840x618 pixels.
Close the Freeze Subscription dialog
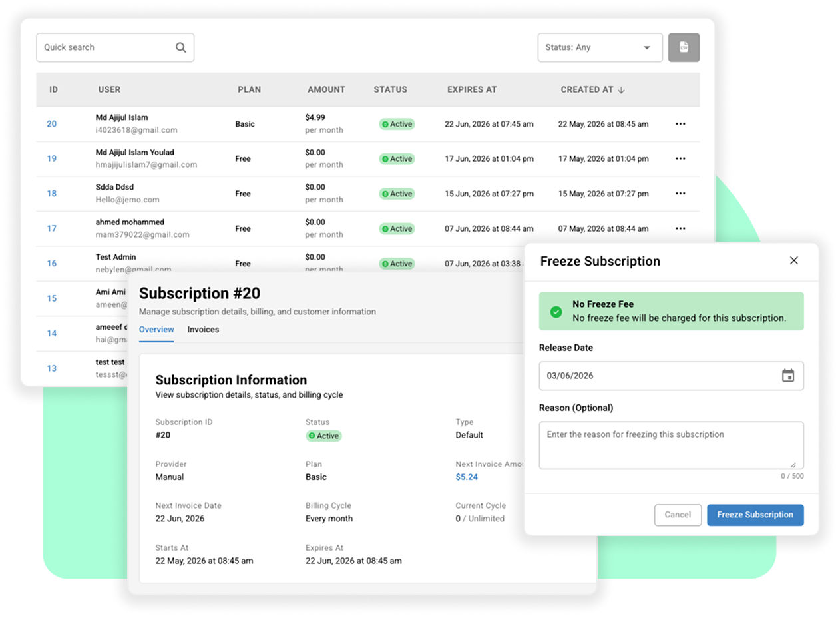(x=793, y=261)
